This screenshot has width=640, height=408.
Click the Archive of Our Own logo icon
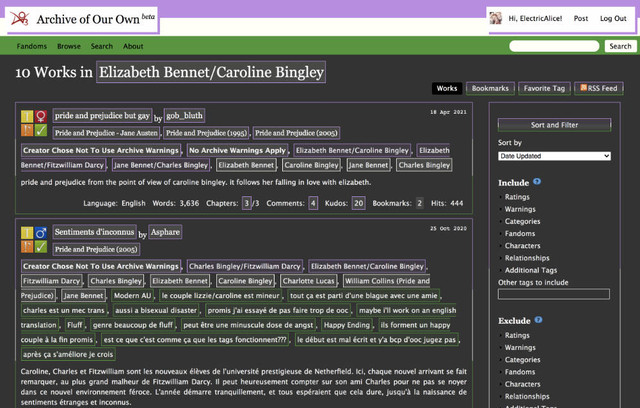tap(20, 19)
